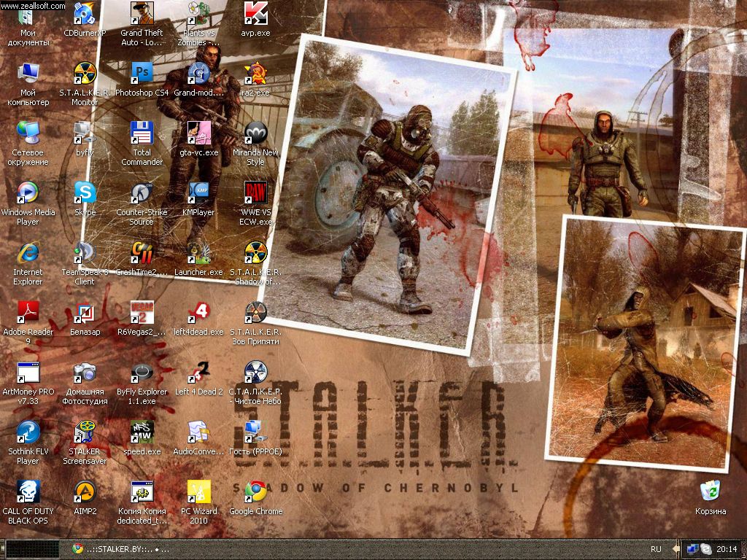Click the Start button on the taskbar
The width and height of the screenshot is (747, 560).
(32, 549)
